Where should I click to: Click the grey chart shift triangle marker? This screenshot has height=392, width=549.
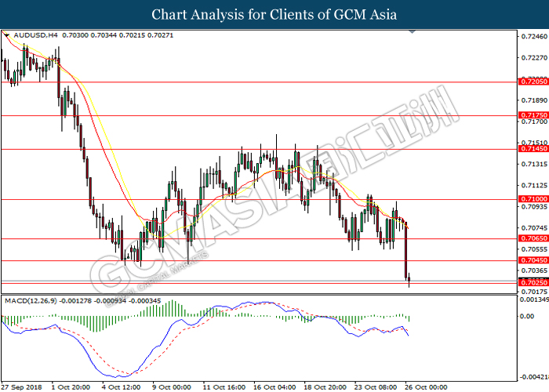[x=412, y=32]
